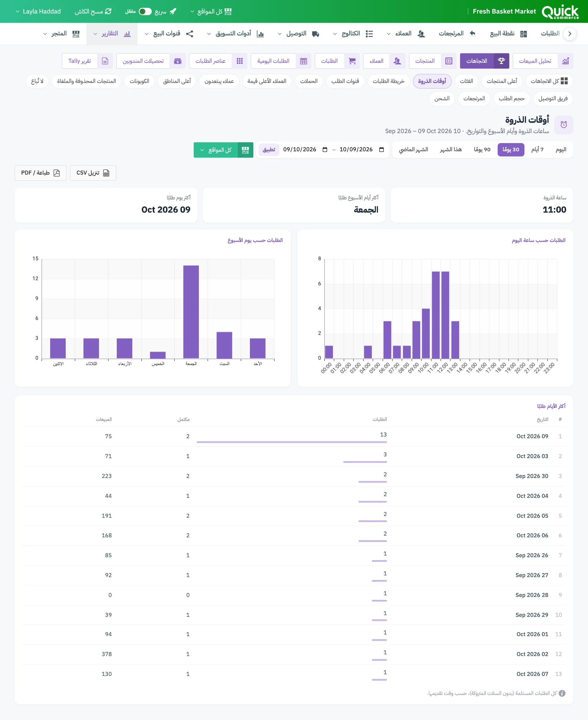The image size is (588, 720).
Task: Click the Tally report document icon
Action: [105, 61]
